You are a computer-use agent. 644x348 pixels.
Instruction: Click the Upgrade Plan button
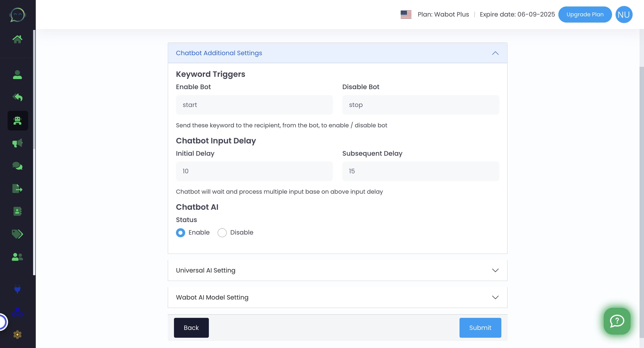pos(585,15)
